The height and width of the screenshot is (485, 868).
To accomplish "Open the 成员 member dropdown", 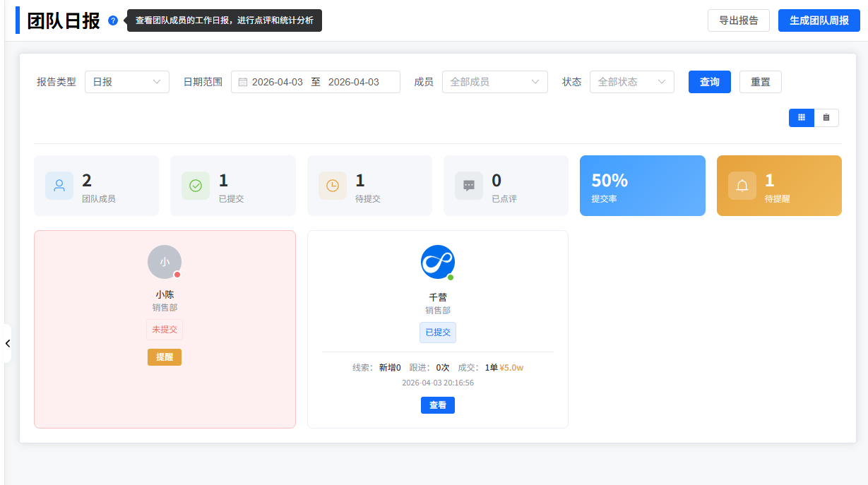I will [494, 82].
